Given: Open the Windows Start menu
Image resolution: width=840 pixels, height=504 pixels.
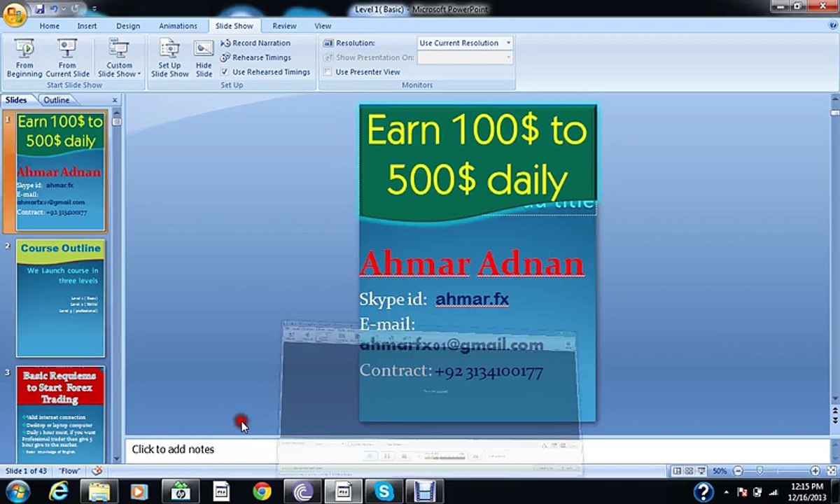Looking at the screenshot, I should click(x=17, y=491).
